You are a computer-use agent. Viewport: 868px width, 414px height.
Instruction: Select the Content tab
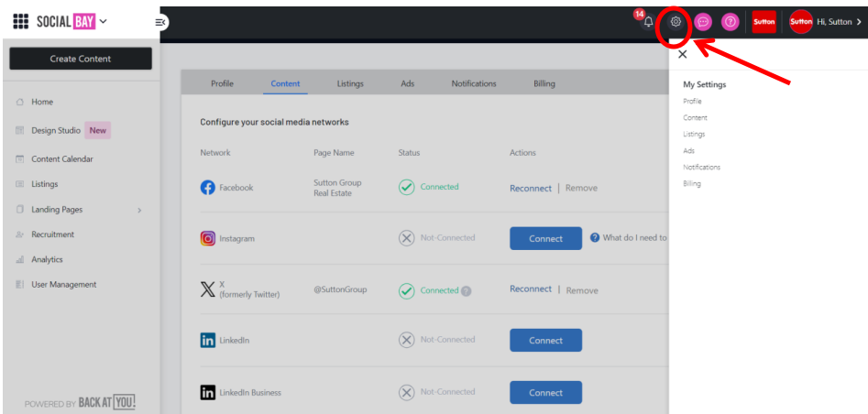tap(285, 83)
